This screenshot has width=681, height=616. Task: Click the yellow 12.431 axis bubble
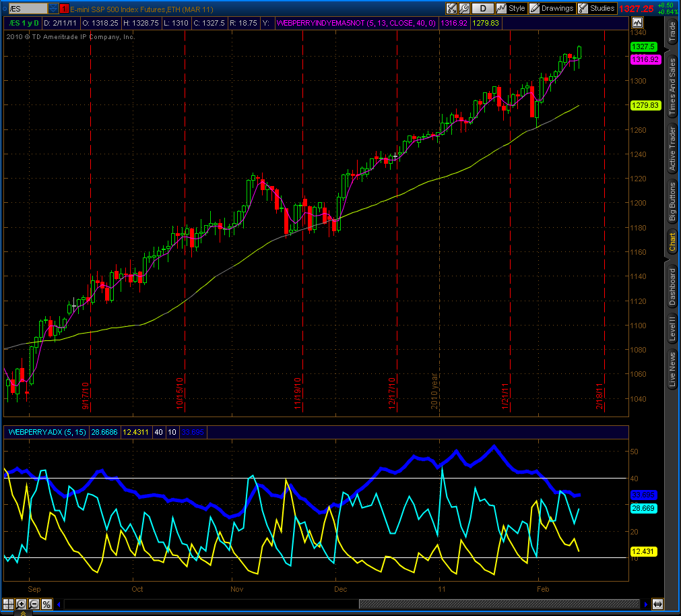tap(644, 551)
